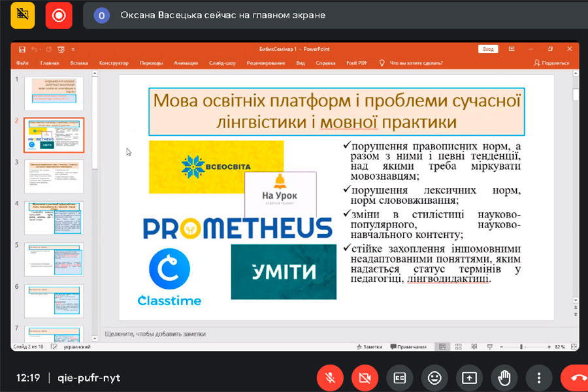Screen dimensions: 588x392
Task: Click Оксана Васецька's avatar circle
Action: tap(102, 16)
